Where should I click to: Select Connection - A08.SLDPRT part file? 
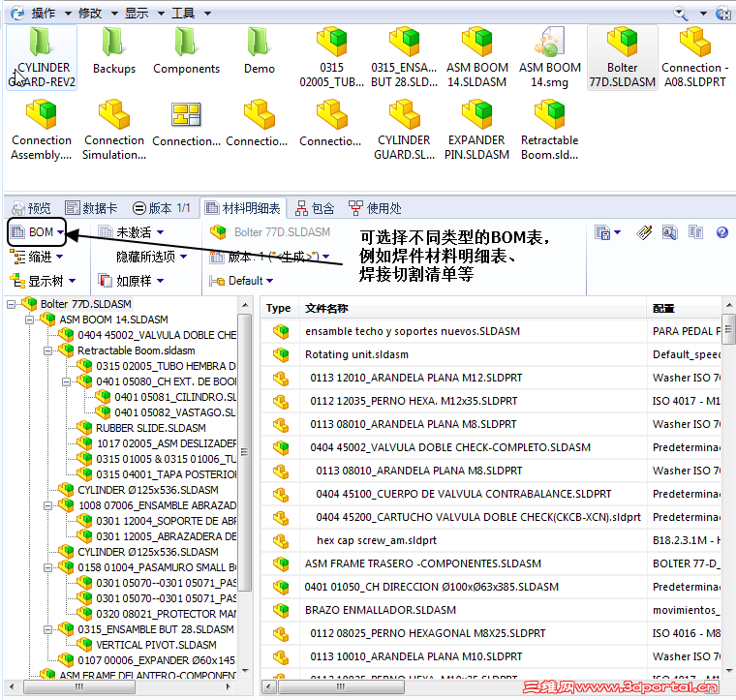click(x=695, y=57)
